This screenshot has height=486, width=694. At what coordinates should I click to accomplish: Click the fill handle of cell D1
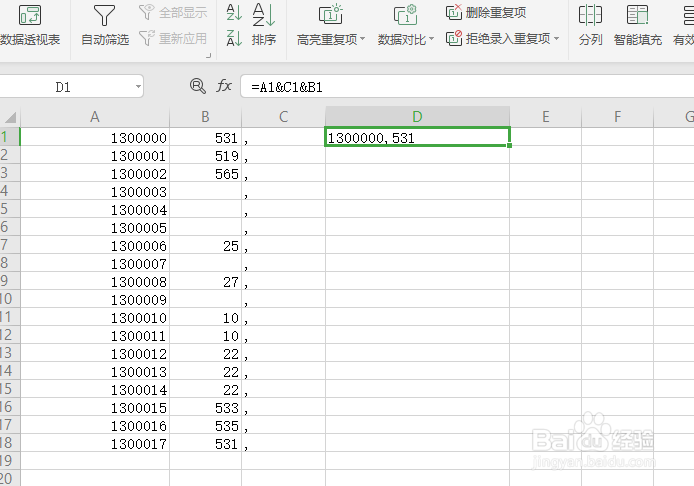(509, 146)
